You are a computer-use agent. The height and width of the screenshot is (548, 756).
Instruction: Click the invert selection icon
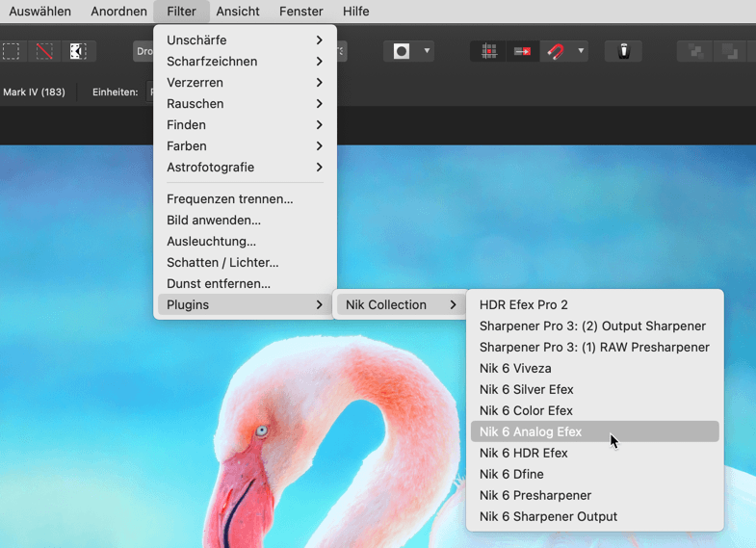78,51
